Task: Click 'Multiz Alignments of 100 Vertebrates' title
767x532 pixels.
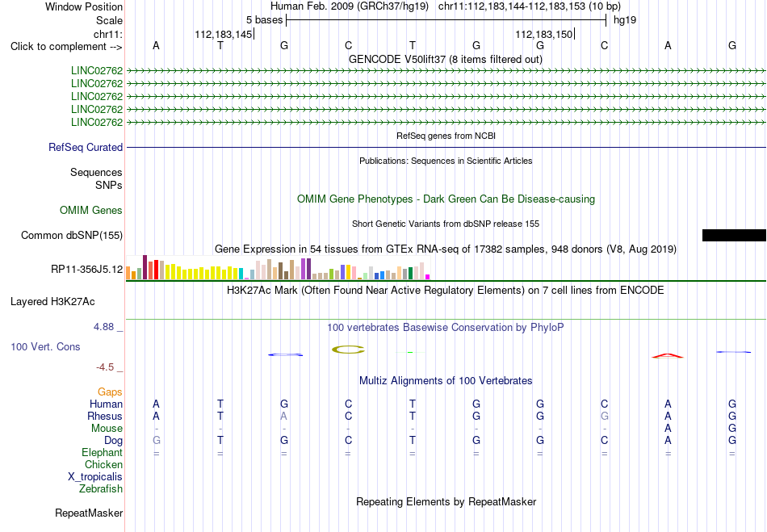Action: click(x=446, y=381)
